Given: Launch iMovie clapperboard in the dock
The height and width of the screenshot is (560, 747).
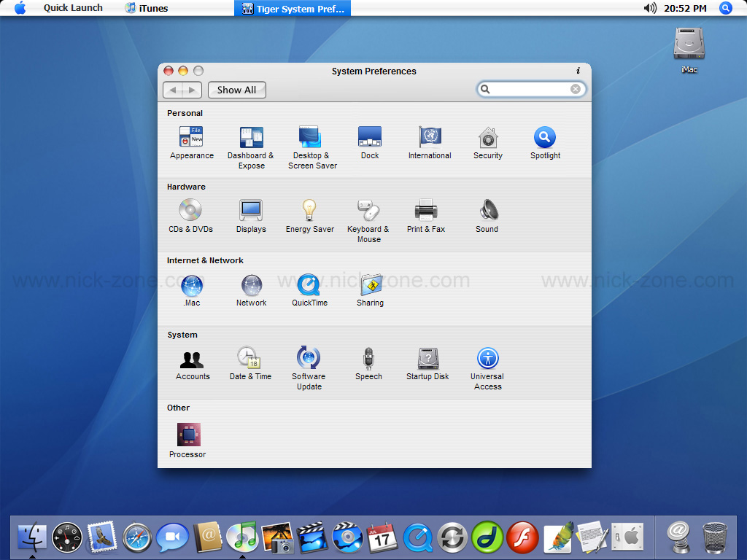Looking at the screenshot, I should 312,537.
